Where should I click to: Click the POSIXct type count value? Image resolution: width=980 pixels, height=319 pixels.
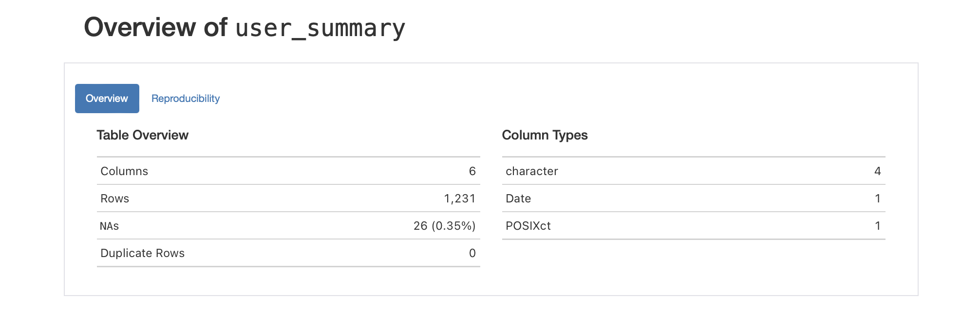coord(877,226)
